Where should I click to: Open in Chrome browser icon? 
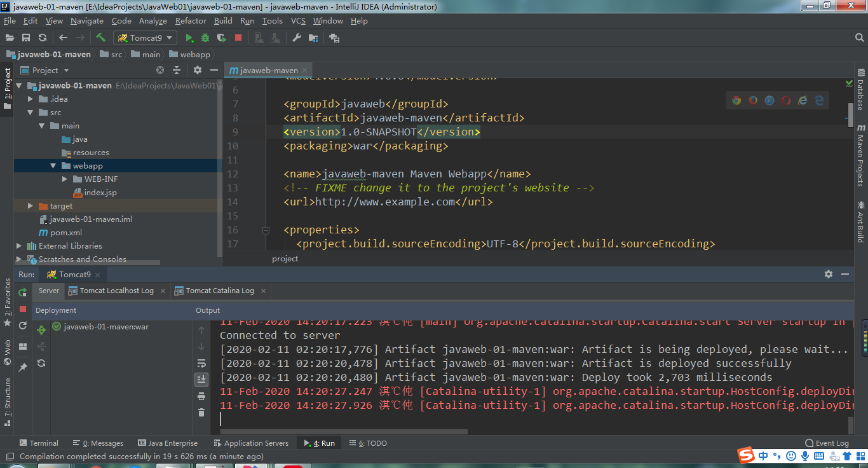[736, 100]
